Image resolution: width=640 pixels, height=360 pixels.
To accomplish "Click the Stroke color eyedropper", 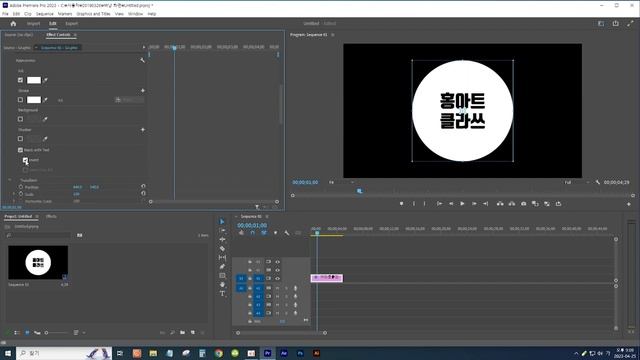I will [45, 100].
